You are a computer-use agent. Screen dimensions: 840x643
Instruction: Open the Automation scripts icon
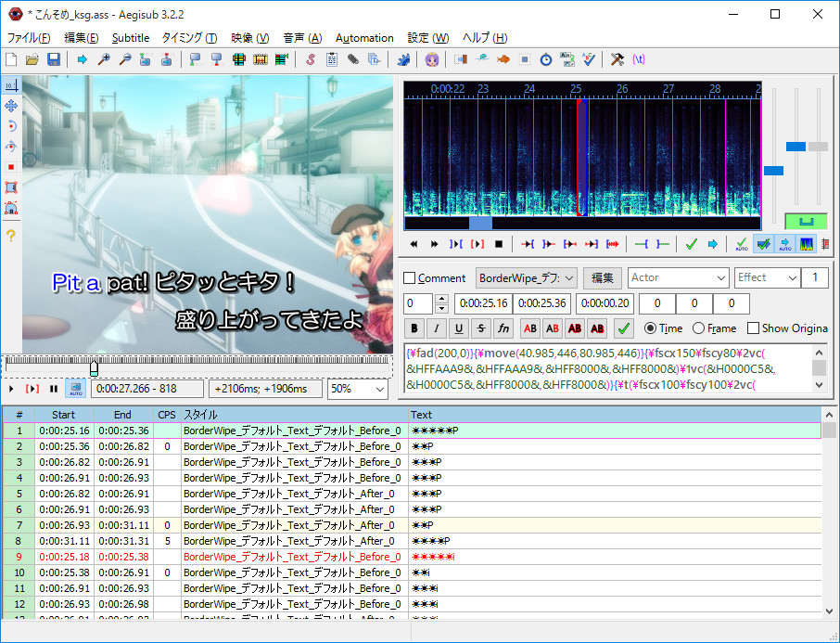403,59
